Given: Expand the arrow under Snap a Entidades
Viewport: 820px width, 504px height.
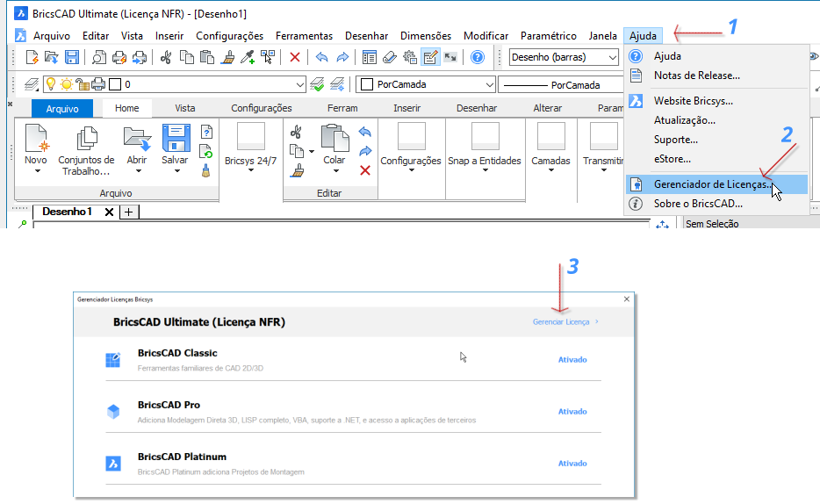Looking at the screenshot, I should click(486, 170).
